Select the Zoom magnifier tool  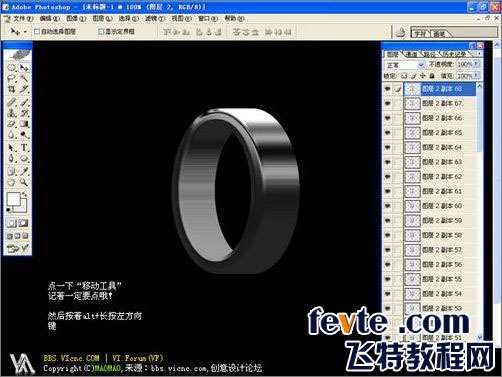point(24,182)
